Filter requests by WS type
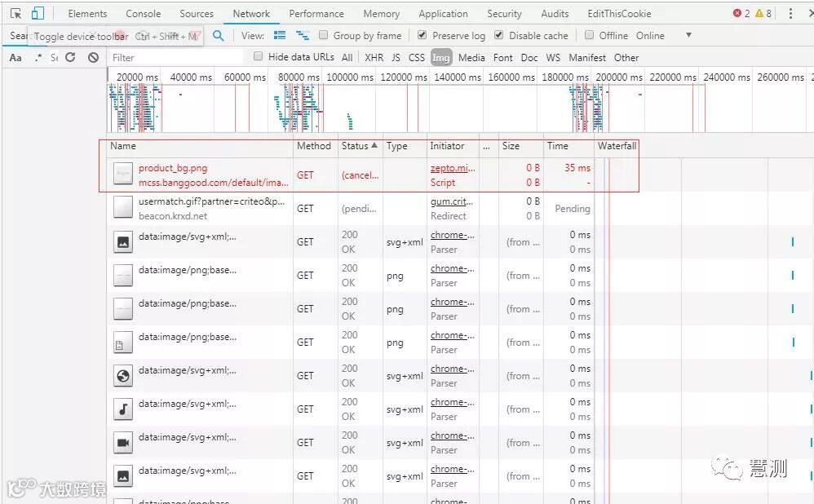Image resolution: width=814 pixels, height=504 pixels. pyautogui.click(x=553, y=58)
